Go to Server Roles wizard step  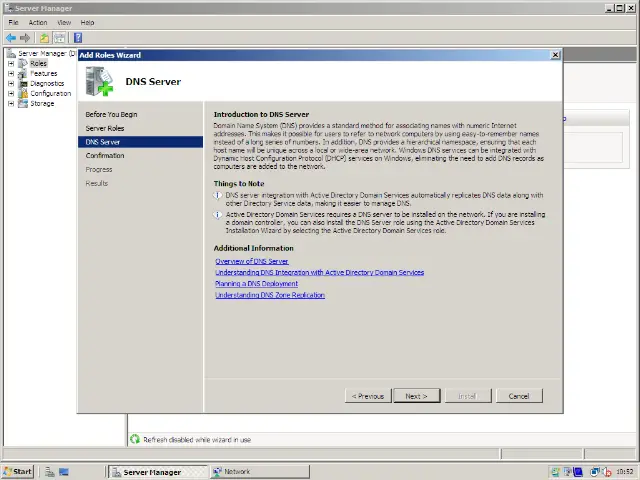click(x=105, y=128)
